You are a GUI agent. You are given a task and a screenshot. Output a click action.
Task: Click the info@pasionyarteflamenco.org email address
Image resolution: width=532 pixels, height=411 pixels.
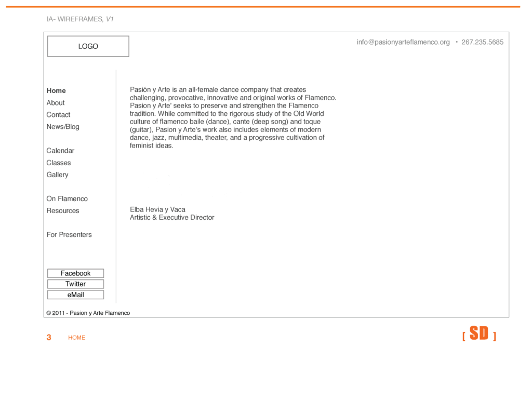pyautogui.click(x=403, y=42)
